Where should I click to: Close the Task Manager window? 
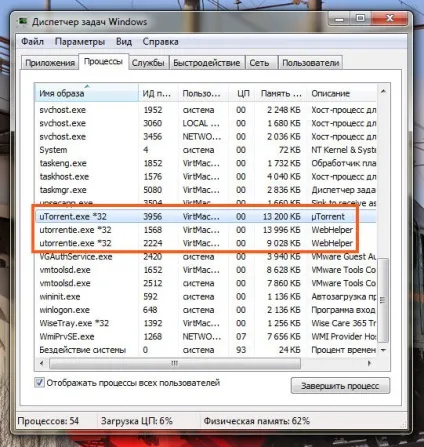point(389,19)
